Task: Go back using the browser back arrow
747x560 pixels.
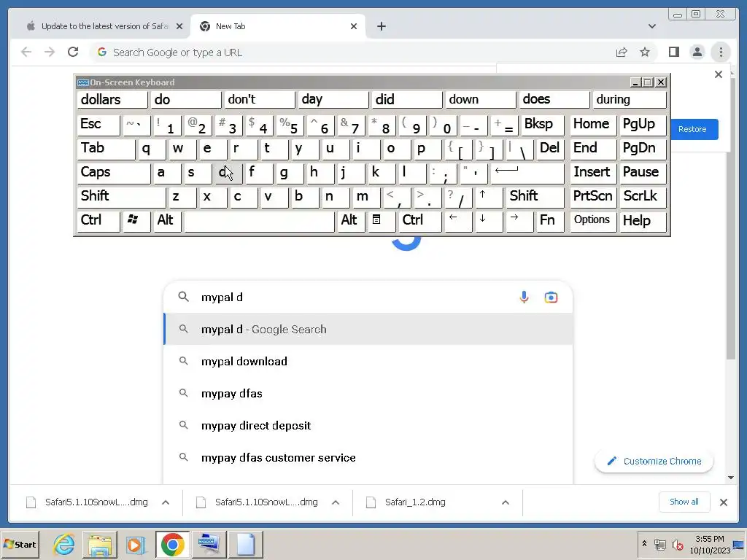Action: click(26, 52)
